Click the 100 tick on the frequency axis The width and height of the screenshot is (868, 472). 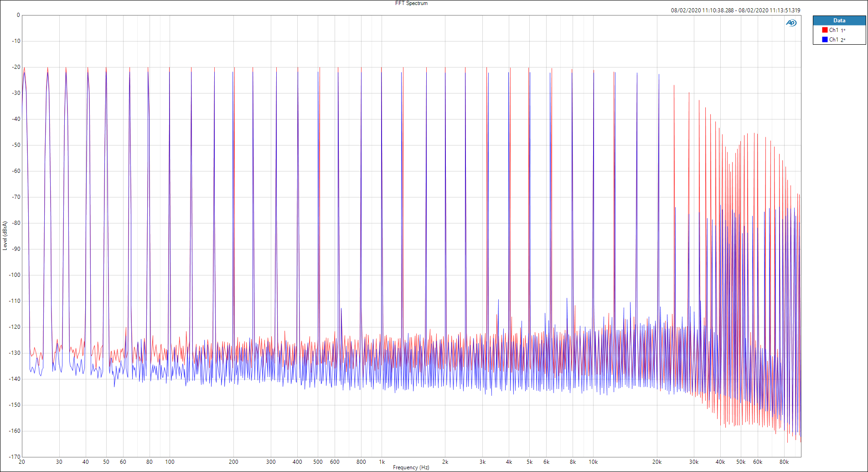(170, 462)
